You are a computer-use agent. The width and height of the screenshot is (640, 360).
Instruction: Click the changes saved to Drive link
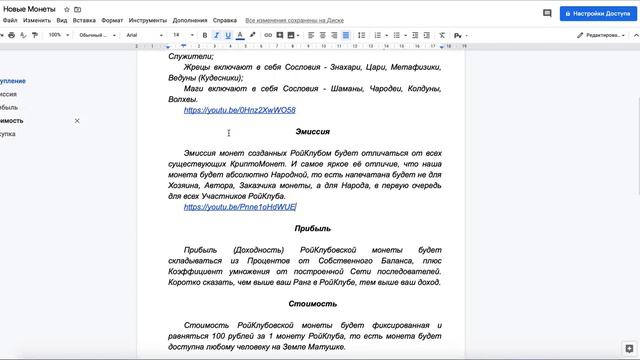[294, 20]
